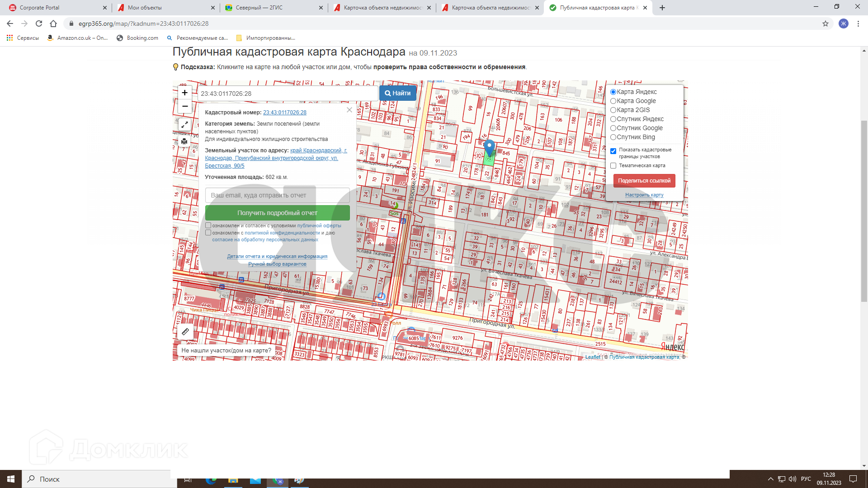
Task: Reload the page in browser
Action: pyautogui.click(x=39, y=23)
